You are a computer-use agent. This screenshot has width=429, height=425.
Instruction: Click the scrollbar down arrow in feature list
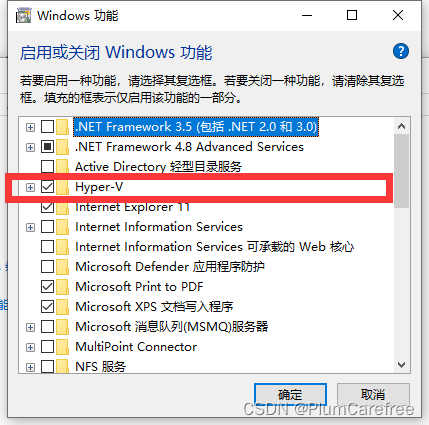point(402,365)
